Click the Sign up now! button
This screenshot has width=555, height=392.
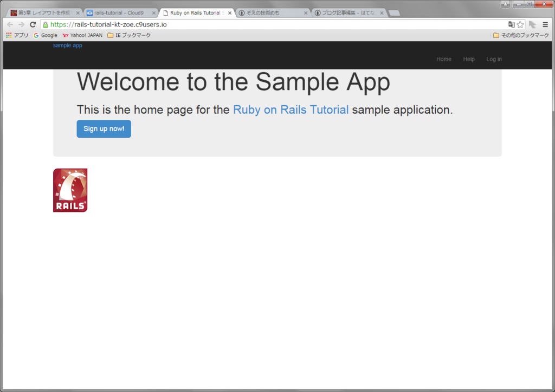[104, 129]
